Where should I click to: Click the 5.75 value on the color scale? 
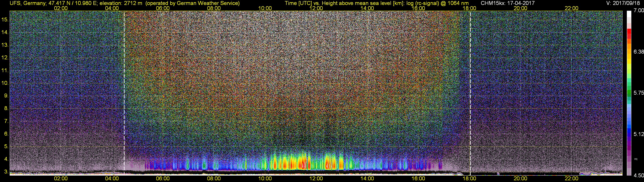tap(638, 93)
